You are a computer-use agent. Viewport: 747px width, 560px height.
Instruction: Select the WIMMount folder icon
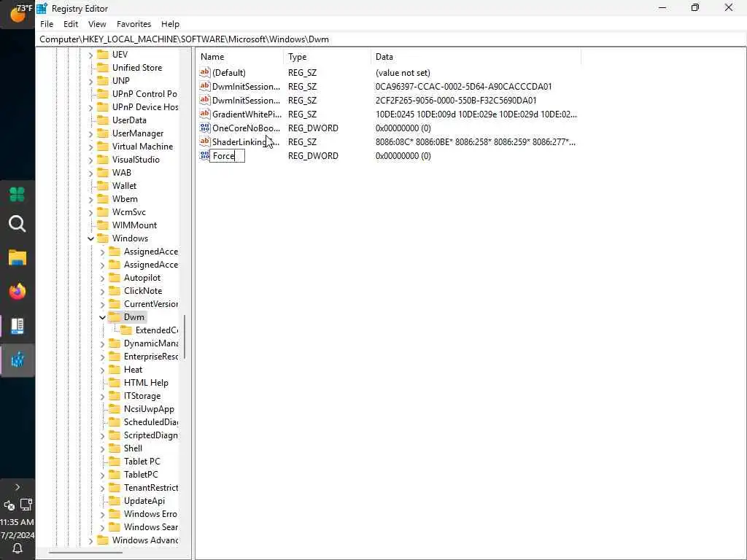(103, 225)
